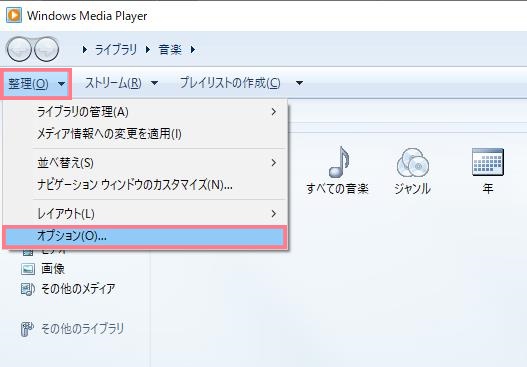The image size is (527, 367).
Task: Open すべての音楽 music note icon
Action: [339, 162]
